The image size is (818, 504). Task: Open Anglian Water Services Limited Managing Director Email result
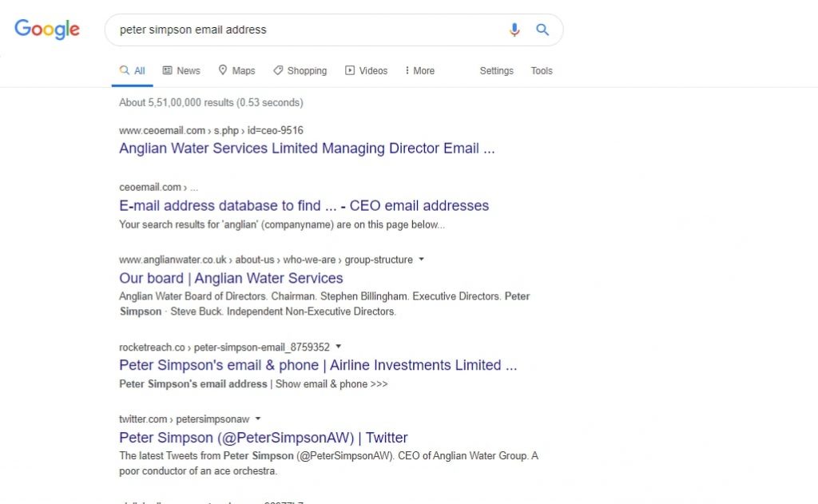(x=307, y=149)
